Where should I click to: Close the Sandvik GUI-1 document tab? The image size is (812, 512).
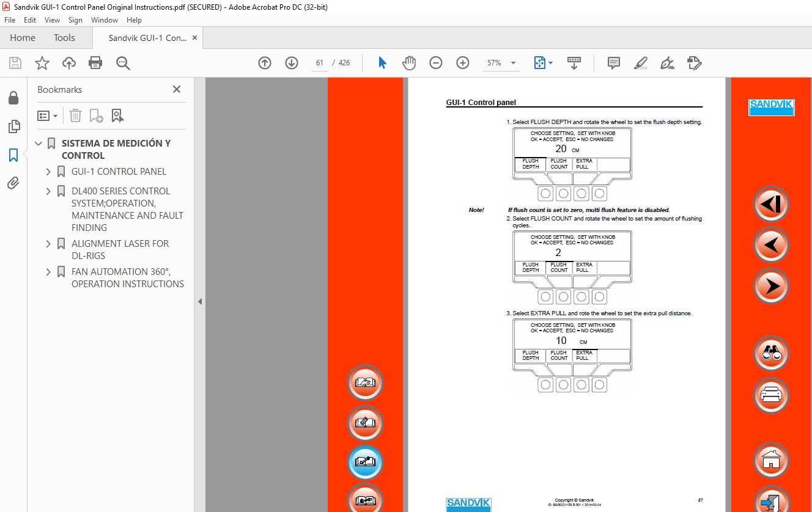194,38
